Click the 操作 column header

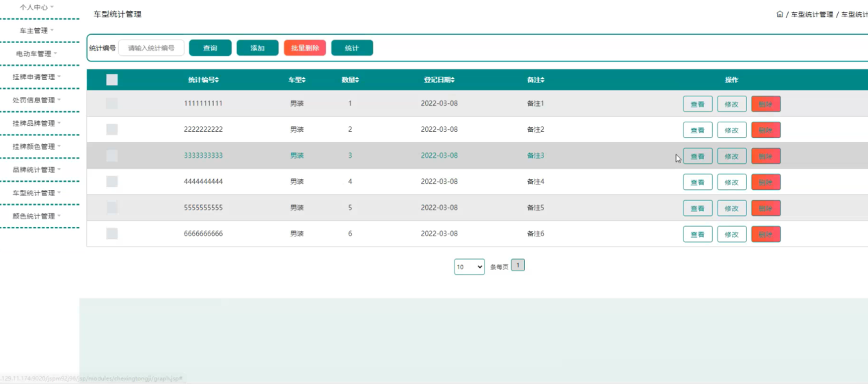tap(731, 80)
